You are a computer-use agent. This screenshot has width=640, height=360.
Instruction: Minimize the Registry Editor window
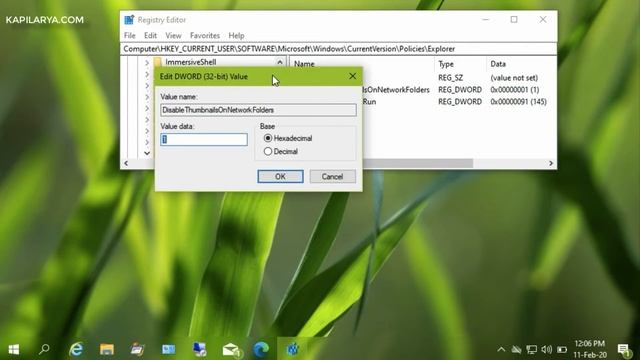486,20
